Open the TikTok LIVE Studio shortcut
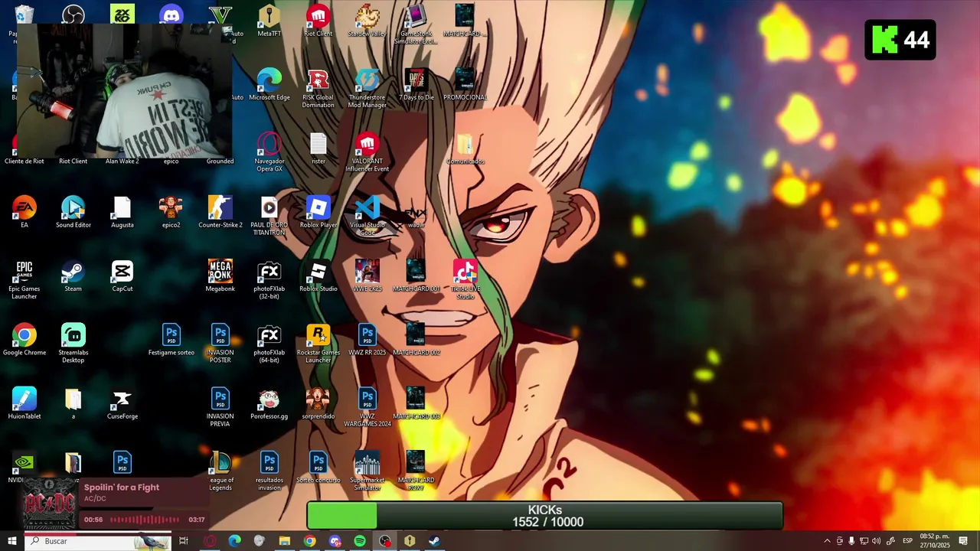Screen dimensions: 980x551 pyautogui.click(x=465, y=279)
